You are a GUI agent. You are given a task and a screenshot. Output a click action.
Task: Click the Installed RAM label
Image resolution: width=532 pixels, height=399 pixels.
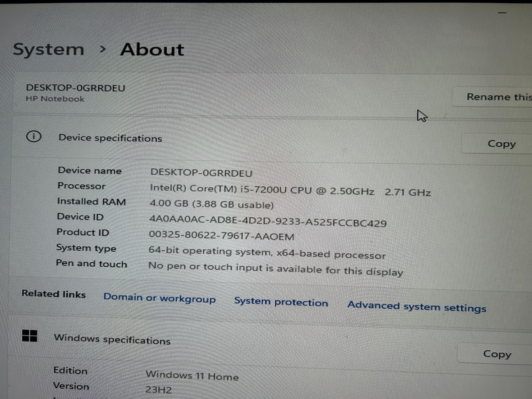[91, 201]
